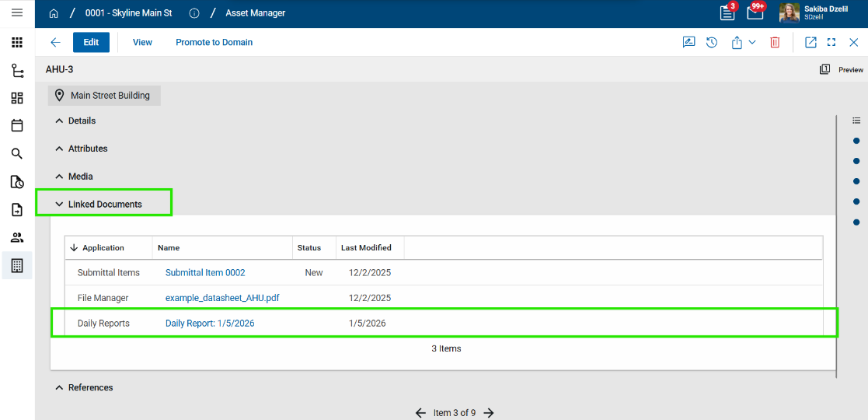Open the history clock icon

point(712,43)
